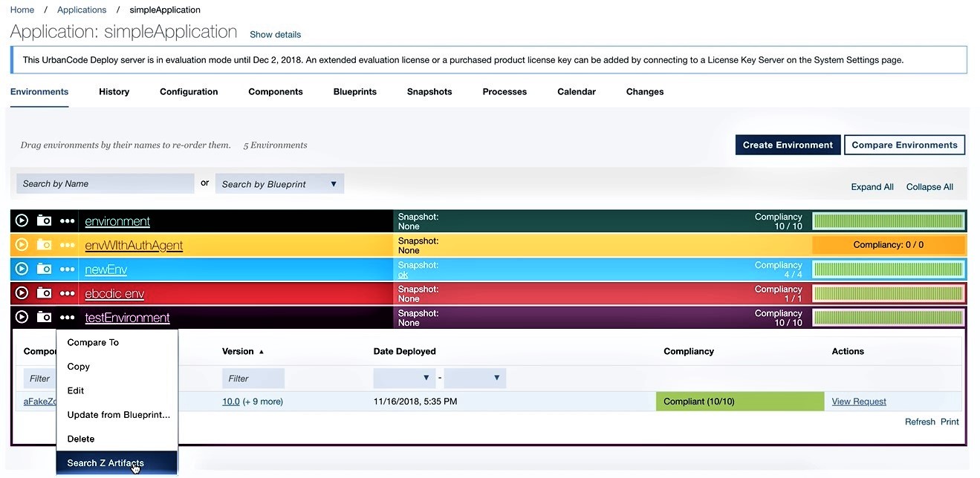Screen dimensions: 980x478
Task: Click snapshot camera icon for newEnv
Action: coord(45,269)
